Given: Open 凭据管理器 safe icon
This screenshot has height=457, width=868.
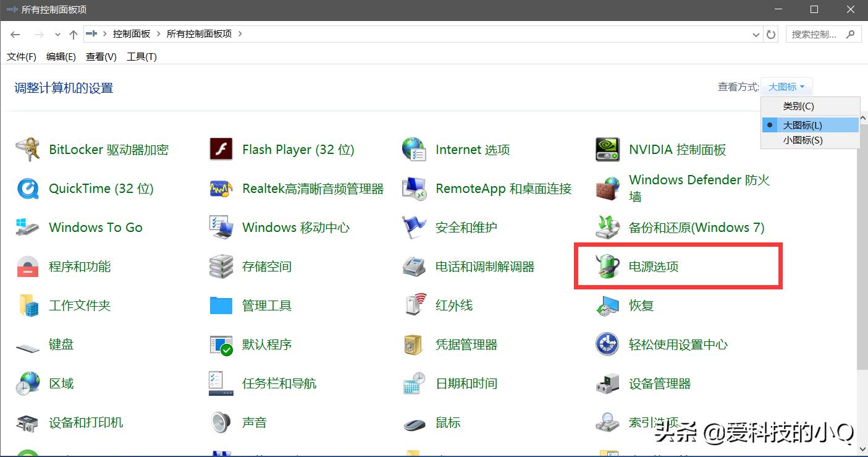Looking at the screenshot, I should pyautogui.click(x=414, y=344).
